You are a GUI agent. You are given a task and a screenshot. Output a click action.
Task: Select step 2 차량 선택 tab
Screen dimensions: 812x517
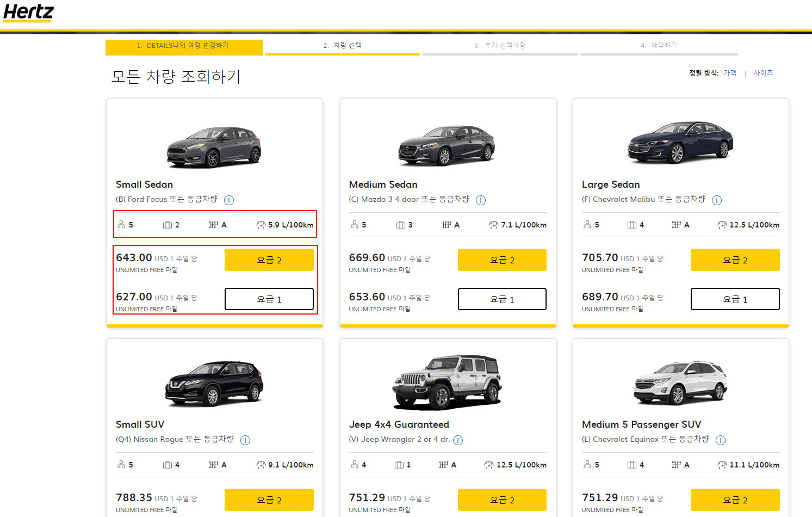tap(342, 47)
